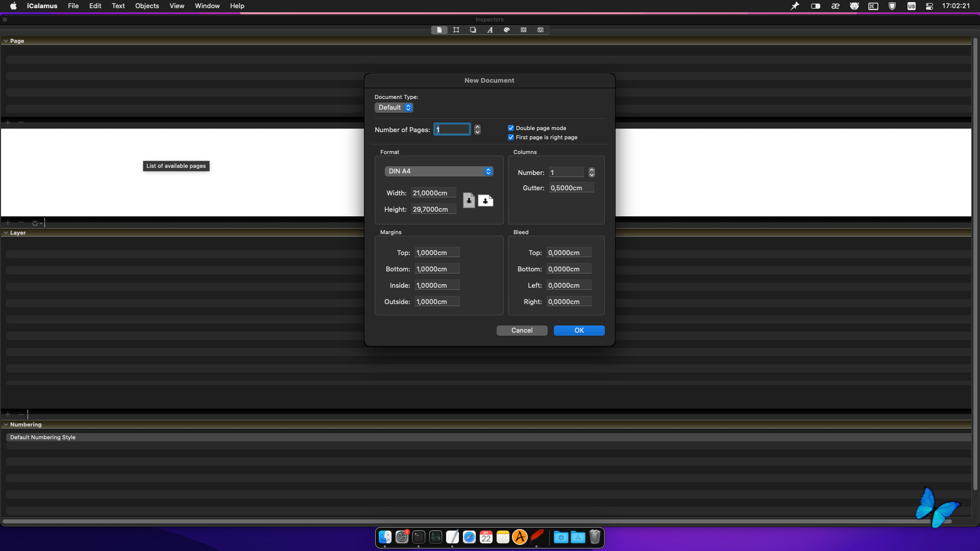This screenshot has height=551, width=980.
Task: Open Control Center in the menu bar
Action: coord(929,6)
